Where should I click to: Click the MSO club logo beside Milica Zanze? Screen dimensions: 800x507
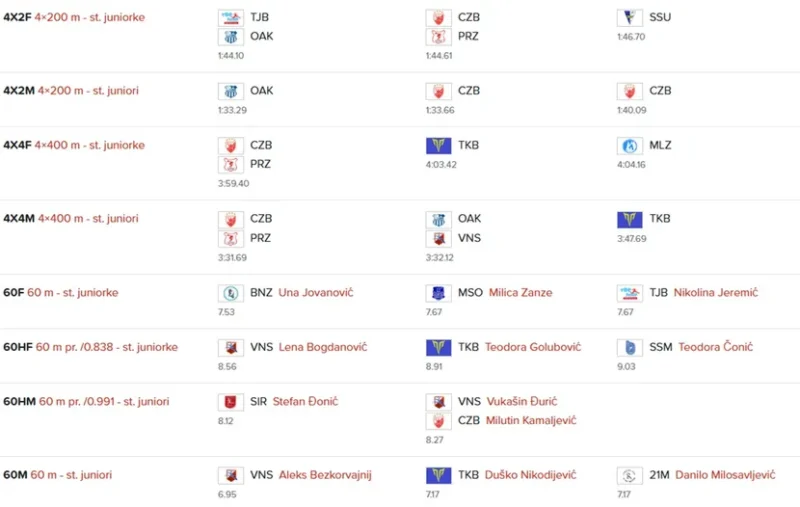438,293
